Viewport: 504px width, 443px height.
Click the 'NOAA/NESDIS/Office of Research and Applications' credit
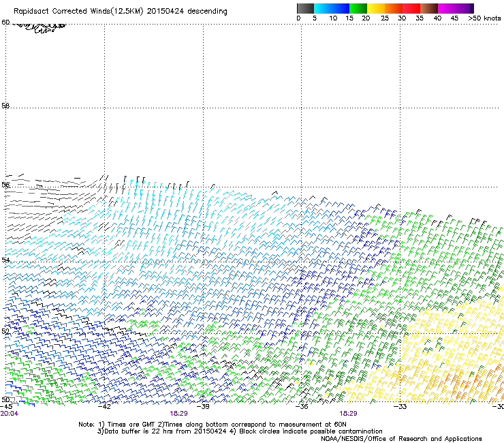point(401,439)
